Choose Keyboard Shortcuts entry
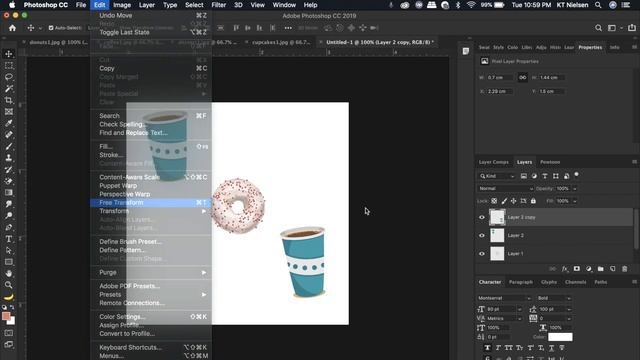This screenshot has height=360, width=640. pos(151,347)
